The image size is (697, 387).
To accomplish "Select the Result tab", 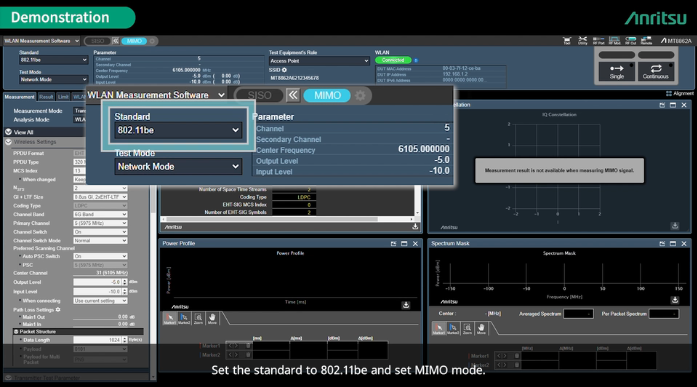I will (x=46, y=96).
